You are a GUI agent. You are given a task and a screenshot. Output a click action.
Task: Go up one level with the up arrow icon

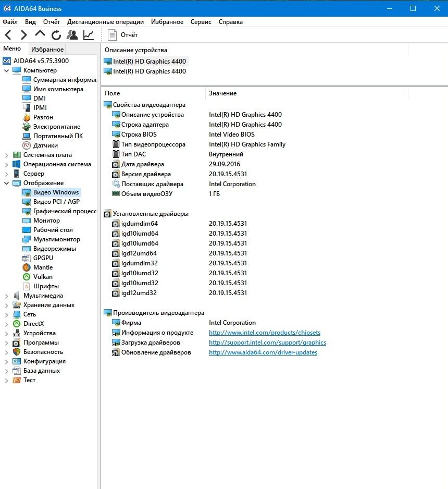click(x=40, y=34)
